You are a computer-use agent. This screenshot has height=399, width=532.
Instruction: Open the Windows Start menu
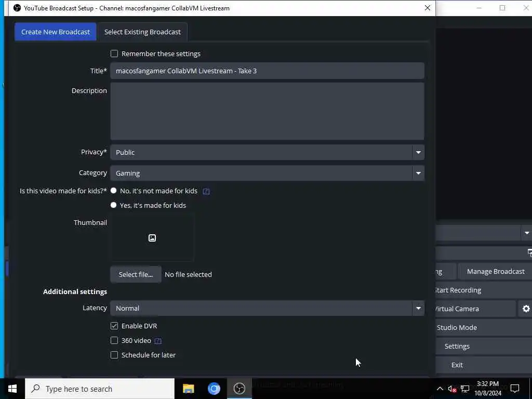pos(12,389)
